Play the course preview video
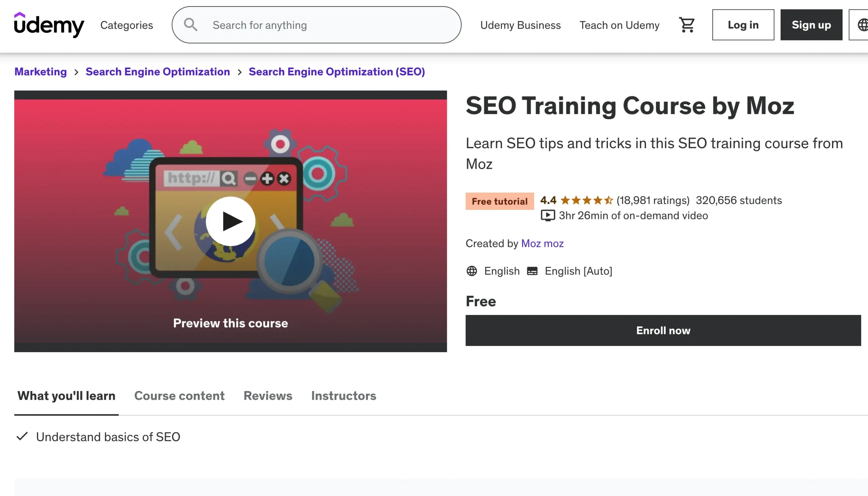This screenshot has width=868, height=496. point(231,221)
